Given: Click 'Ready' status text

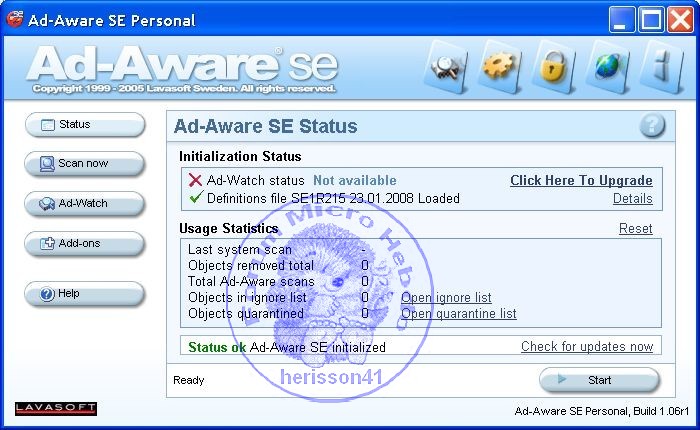Looking at the screenshot, I should point(189,380).
